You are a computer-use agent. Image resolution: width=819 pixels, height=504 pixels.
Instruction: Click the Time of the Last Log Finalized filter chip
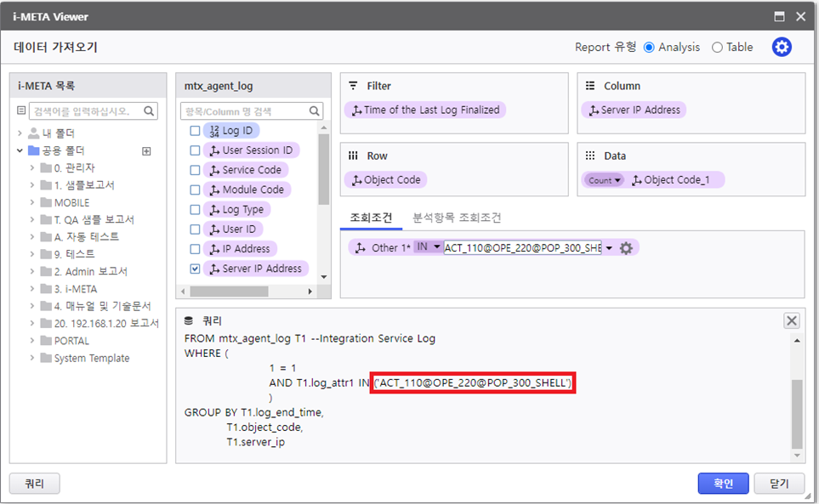pyautogui.click(x=425, y=110)
